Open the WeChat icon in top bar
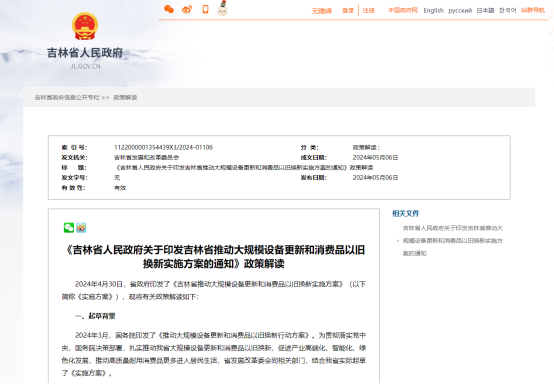The height and width of the screenshot is (384, 554). (x=169, y=9)
